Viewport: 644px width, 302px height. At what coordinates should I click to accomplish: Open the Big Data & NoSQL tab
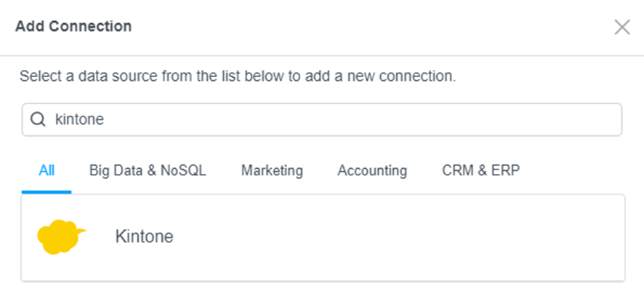pyautogui.click(x=148, y=170)
